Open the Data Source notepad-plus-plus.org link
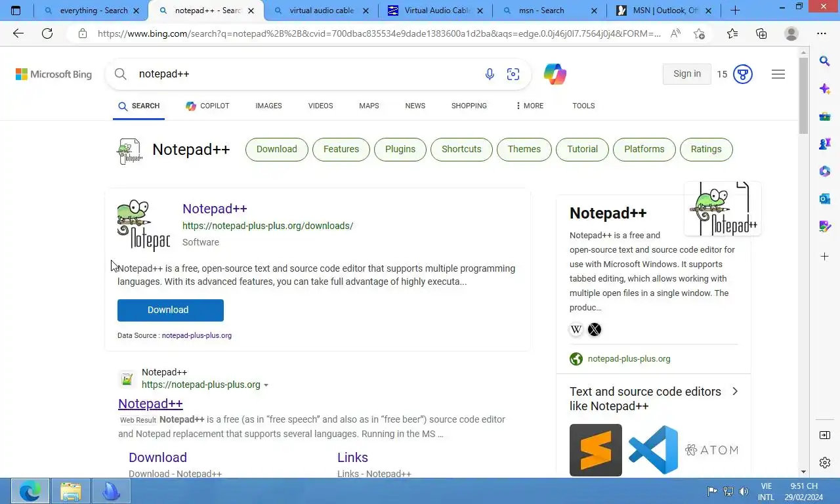The height and width of the screenshot is (504, 840). click(197, 335)
